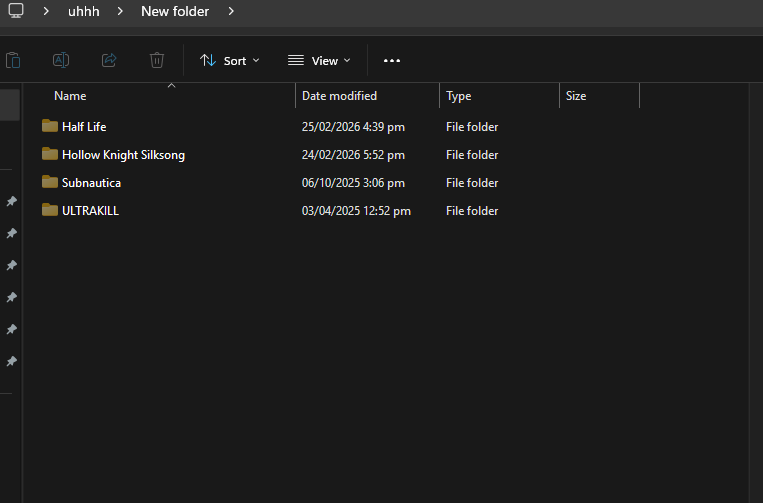Click the This PC monitor icon
The height and width of the screenshot is (503, 763).
tap(16, 11)
